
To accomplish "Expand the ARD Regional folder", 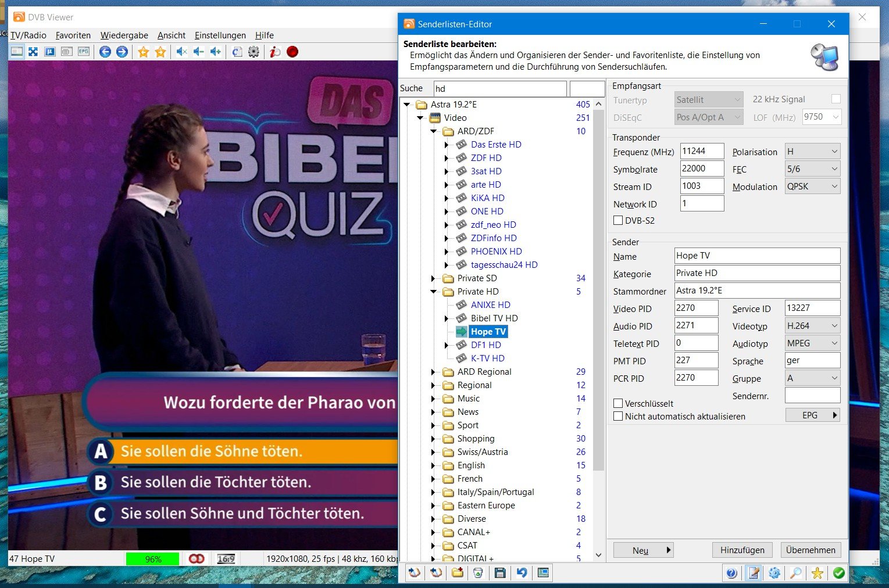I will [433, 372].
